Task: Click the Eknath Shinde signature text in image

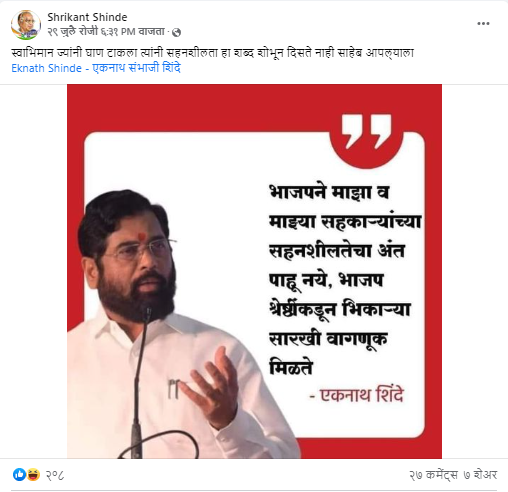Action: (357, 395)
